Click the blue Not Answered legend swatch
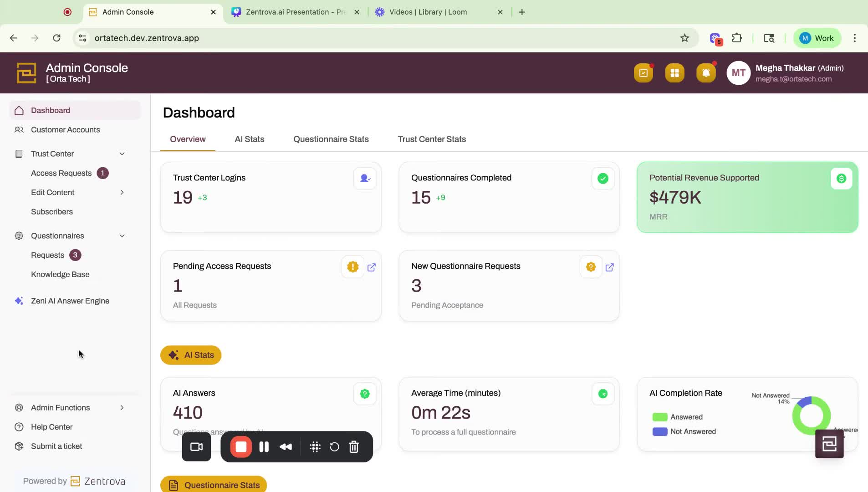The image size is (868, 492). tap(660, 432)
